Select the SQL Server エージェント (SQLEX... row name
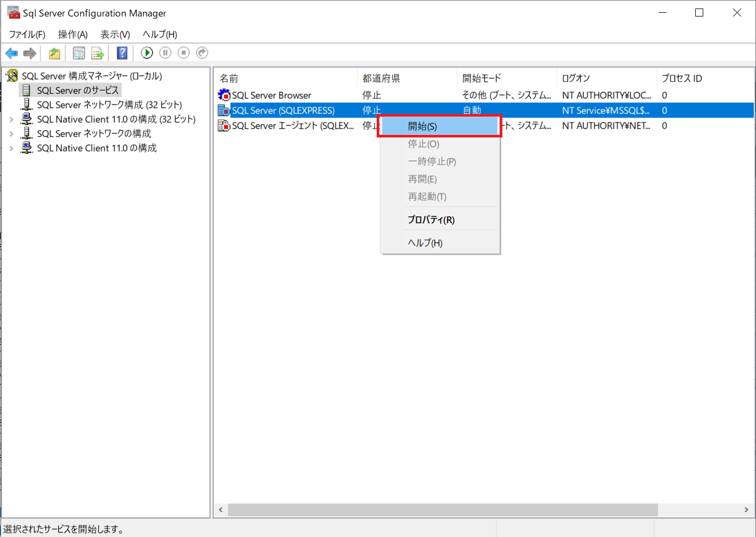Screen dimensions: 756x537 coord(293,126)
